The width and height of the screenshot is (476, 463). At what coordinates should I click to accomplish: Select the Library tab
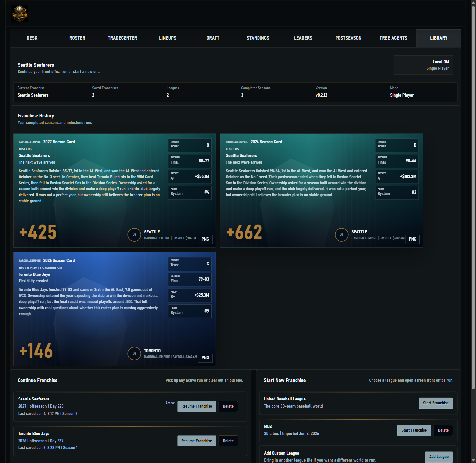click(439, 38)
